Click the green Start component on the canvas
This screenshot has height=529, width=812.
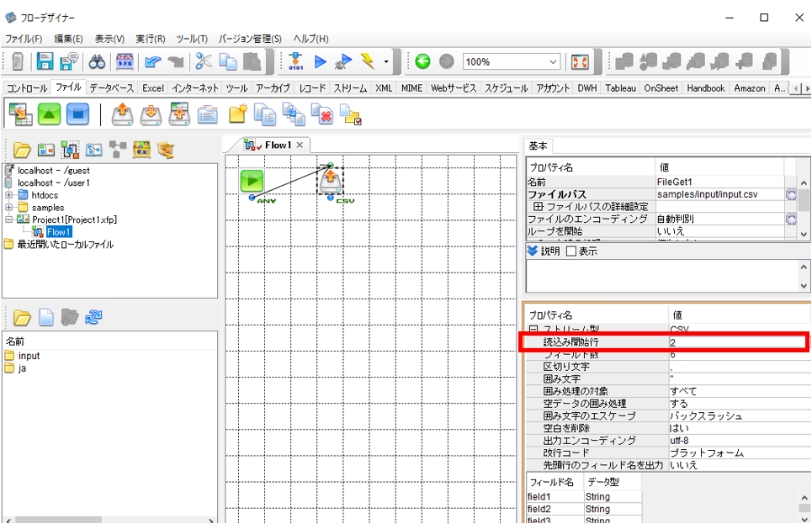pos(252,181)
